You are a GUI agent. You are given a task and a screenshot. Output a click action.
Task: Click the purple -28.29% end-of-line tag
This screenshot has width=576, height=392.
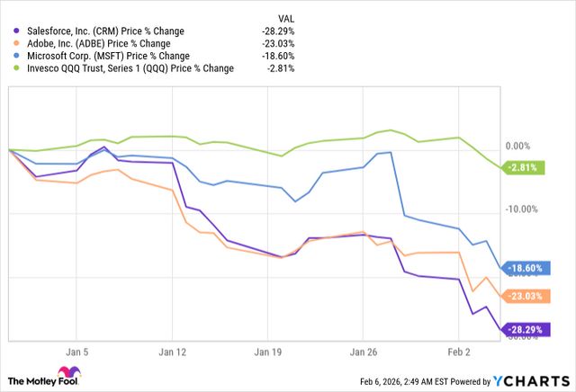tap(526, 330)
